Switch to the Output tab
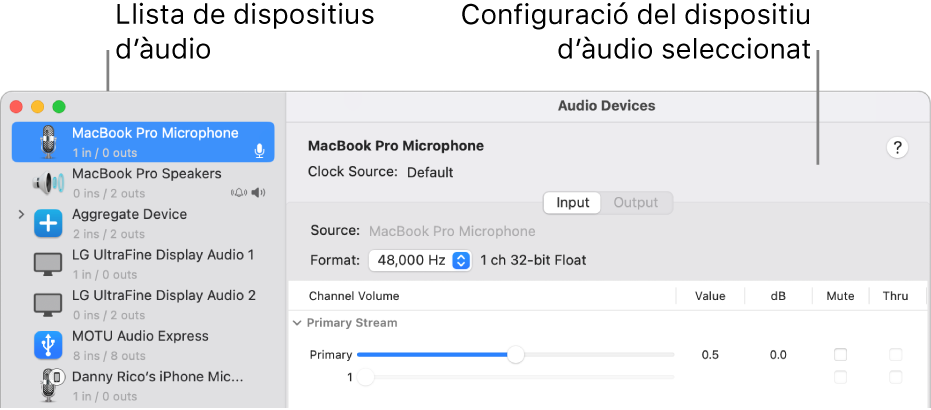The width and height of the screenshot is (931, 410). pyautogui.click(x=636, y=202)
